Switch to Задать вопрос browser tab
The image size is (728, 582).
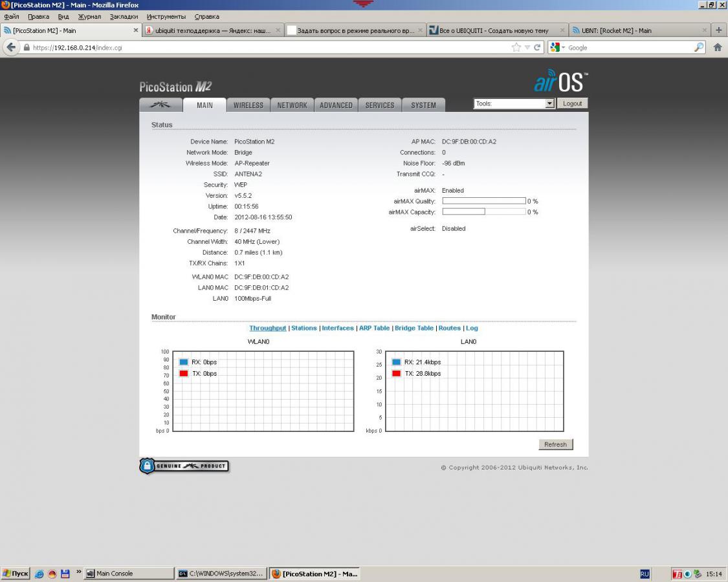click(x=355, y=30)
